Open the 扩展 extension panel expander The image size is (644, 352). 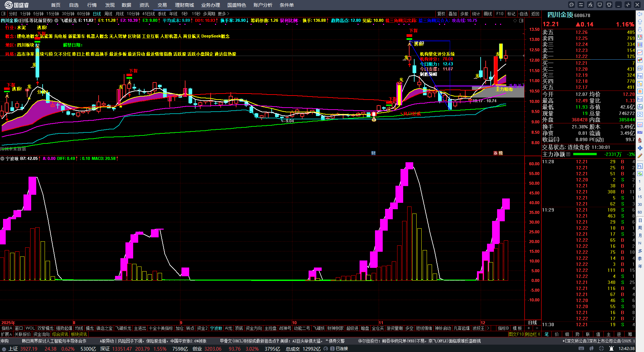tap(6, 334)
